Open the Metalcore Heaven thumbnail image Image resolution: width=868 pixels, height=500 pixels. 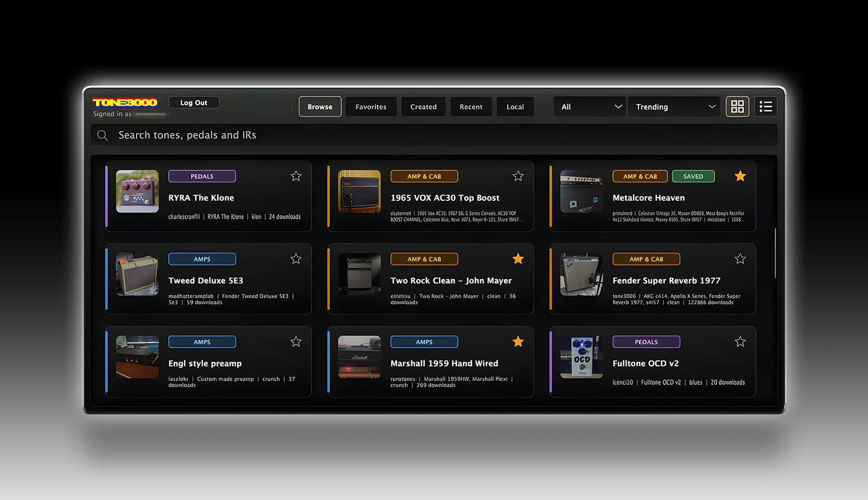(582, 191)
